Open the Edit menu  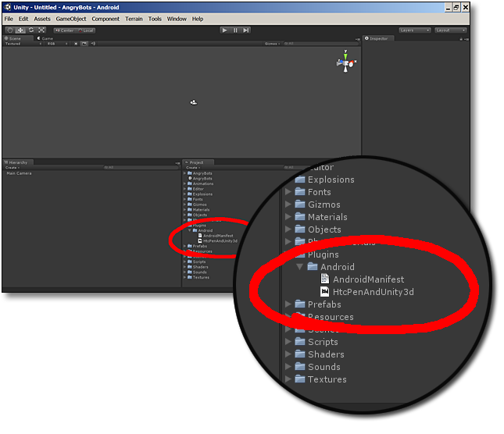tap(23, 19)
